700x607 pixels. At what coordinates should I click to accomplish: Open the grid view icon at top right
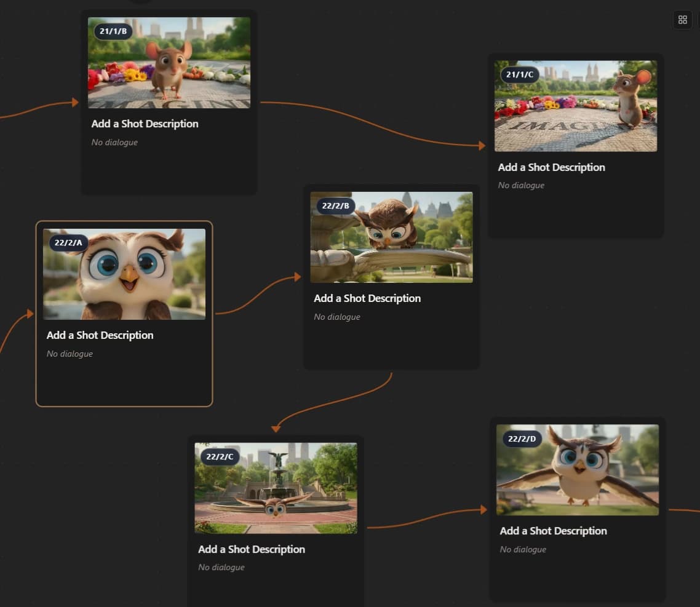[x=682, y=19]
